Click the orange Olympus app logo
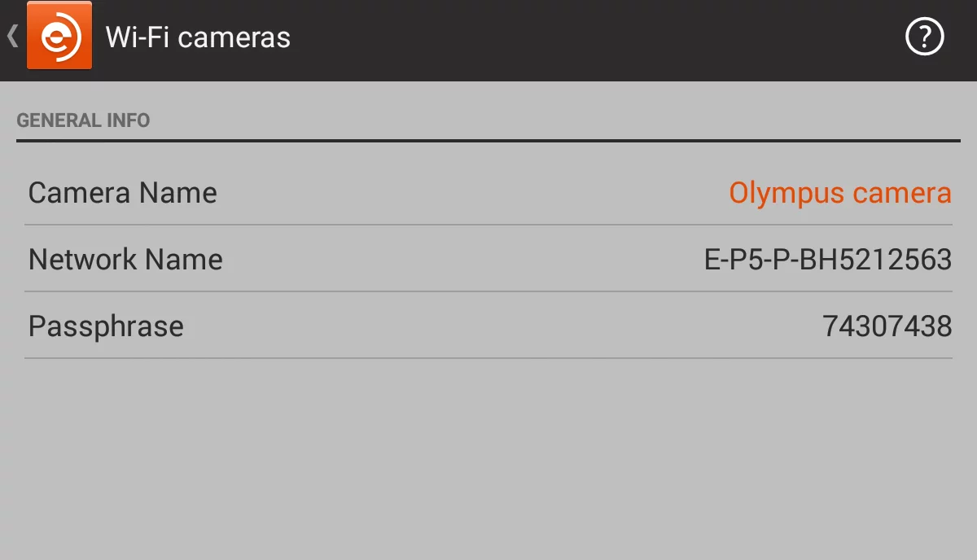Screen dimensions: 977x560 59,37
